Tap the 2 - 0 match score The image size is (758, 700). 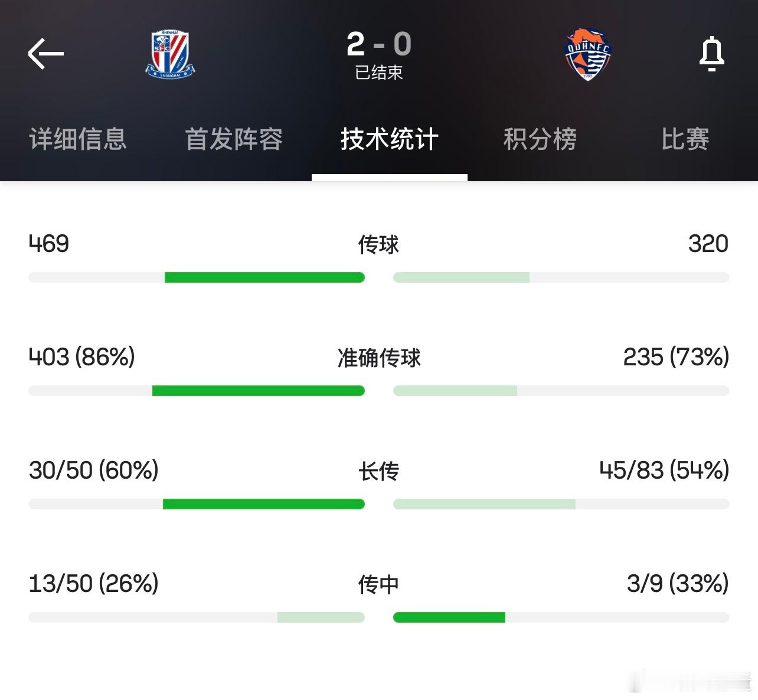click(x=379, y=44)
